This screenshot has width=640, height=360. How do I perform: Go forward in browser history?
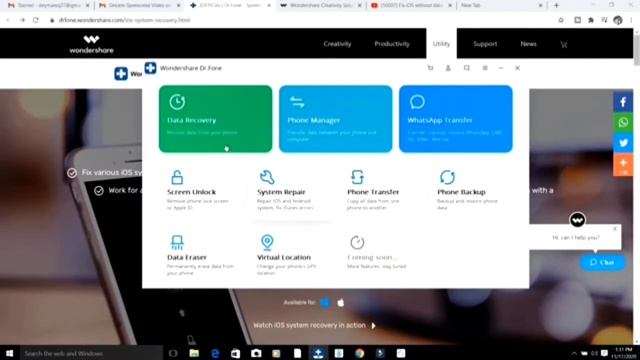point(22,20)
